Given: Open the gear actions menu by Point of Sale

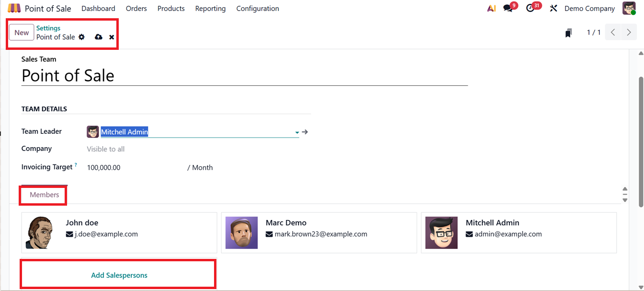Looking at the screenshot, I should point(81,37).
